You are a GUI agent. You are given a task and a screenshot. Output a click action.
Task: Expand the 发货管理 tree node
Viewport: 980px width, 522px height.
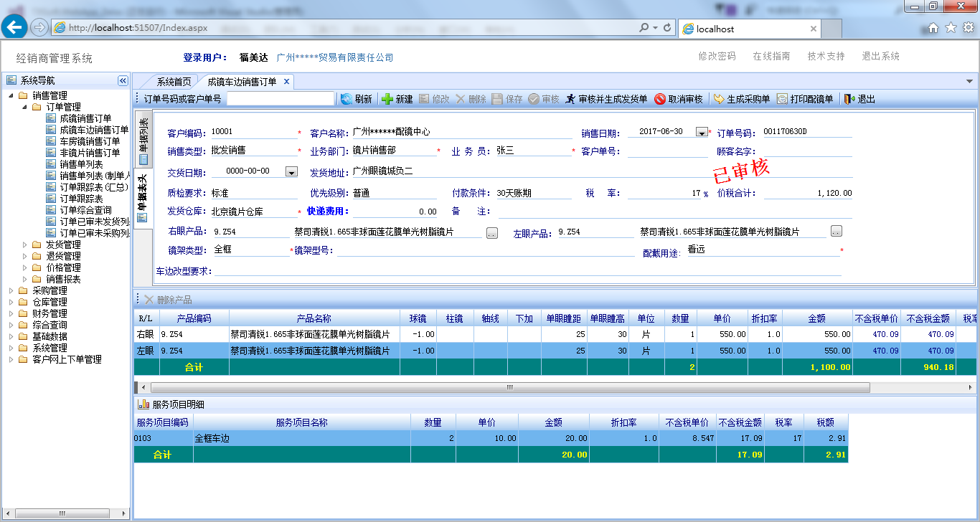point(24,245)
